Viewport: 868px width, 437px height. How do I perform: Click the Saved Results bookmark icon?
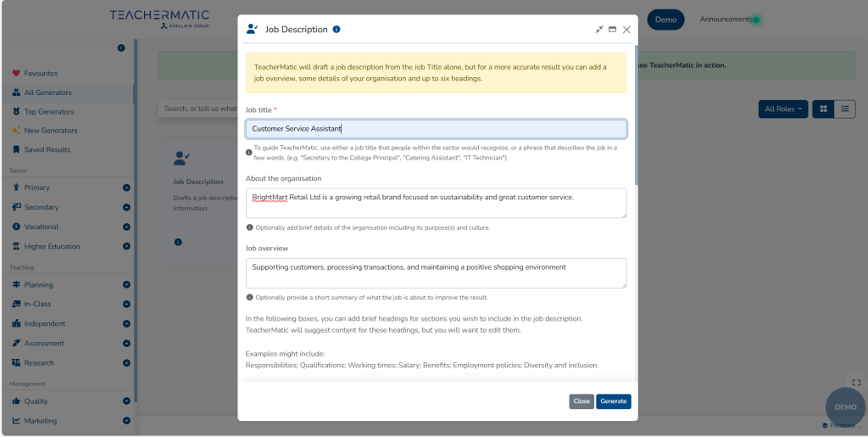(16, 149)
